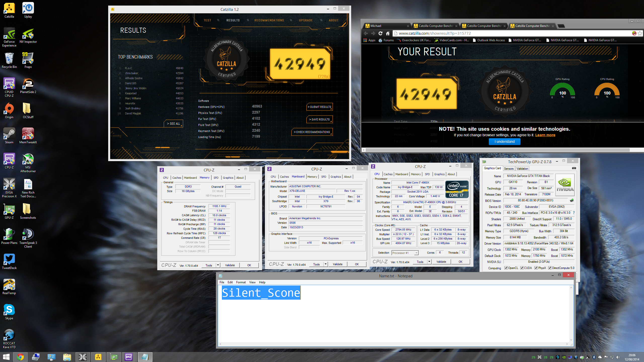The width and height of the screenshot is (644, 362).
Task: Click CHECK RECOMMENDATIONS button
Action: (312, 132)
